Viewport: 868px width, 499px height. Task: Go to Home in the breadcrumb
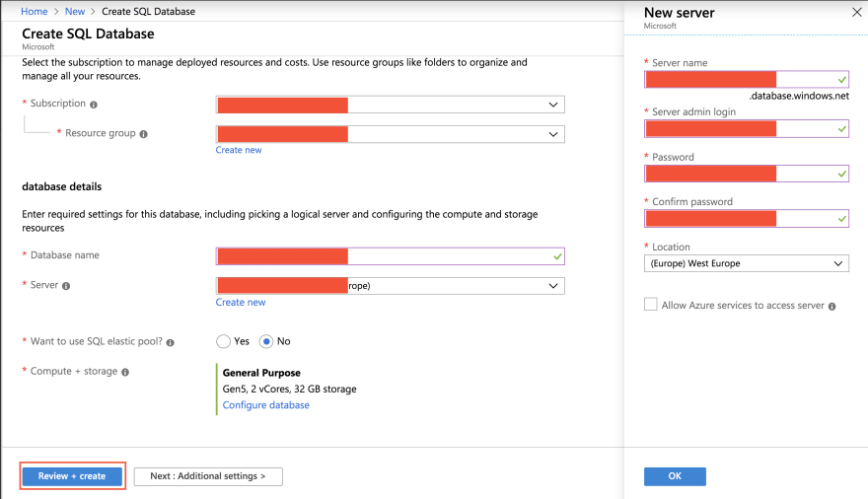click(35, 11)
